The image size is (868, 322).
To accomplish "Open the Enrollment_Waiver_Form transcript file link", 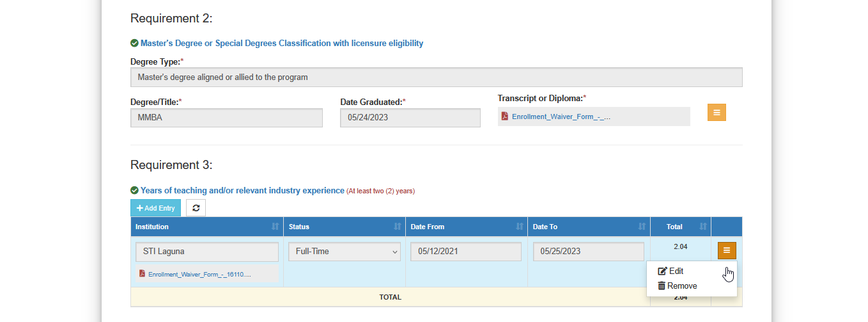I will pos(561,117).
